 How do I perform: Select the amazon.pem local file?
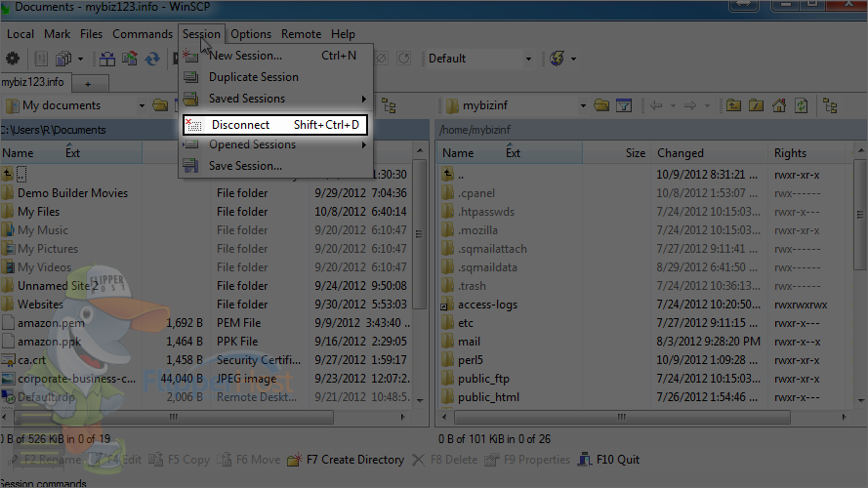pos(51,322)
